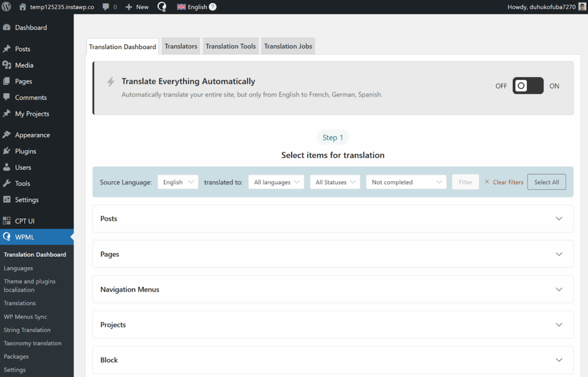
Task: Open the Dashboard icon in the sidebar
Action: 7,28
